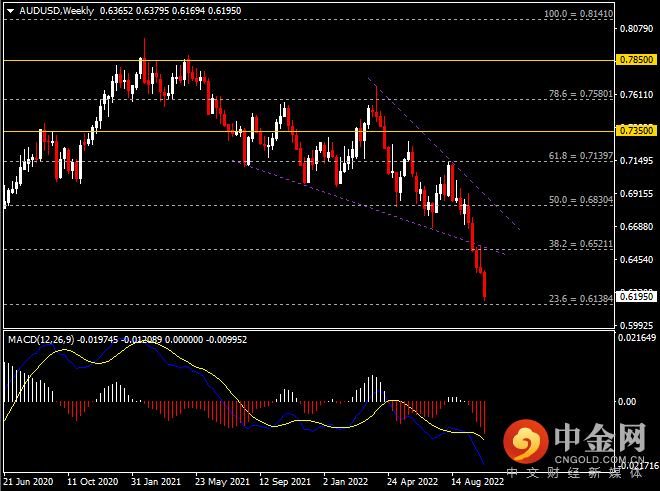Click the current price tag 0.61950
The image size is (660, 491).
point(636,296)
